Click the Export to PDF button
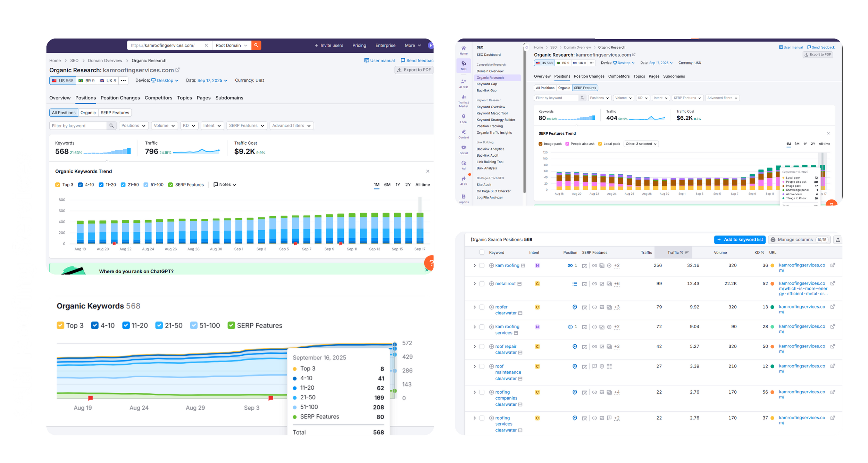868x463 pixels. tap(414, 70)
